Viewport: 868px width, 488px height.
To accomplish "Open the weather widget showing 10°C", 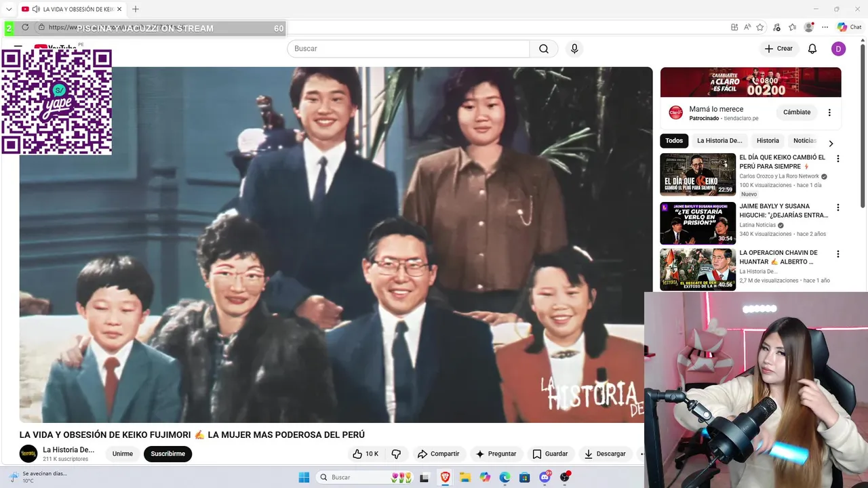I will point(37,477).
